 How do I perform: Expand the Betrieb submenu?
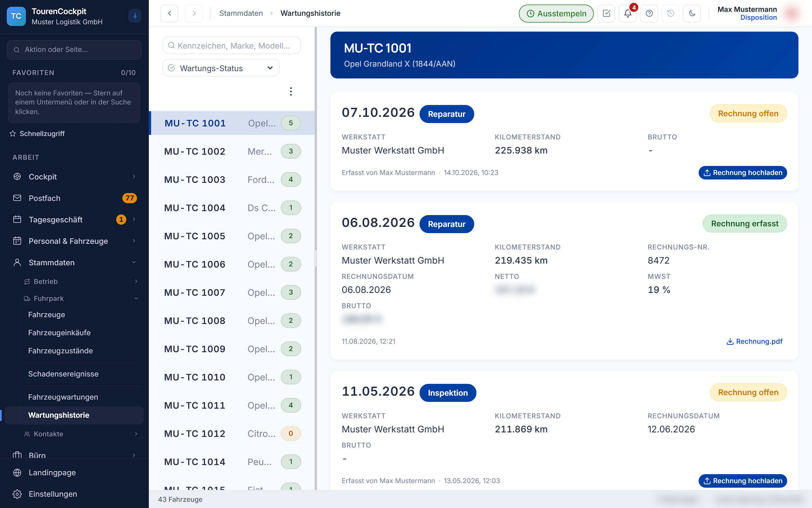pos(81,282)
